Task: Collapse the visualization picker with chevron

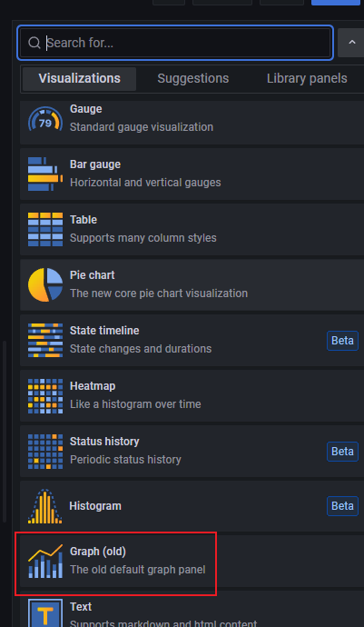Action: tap(351, 43)
